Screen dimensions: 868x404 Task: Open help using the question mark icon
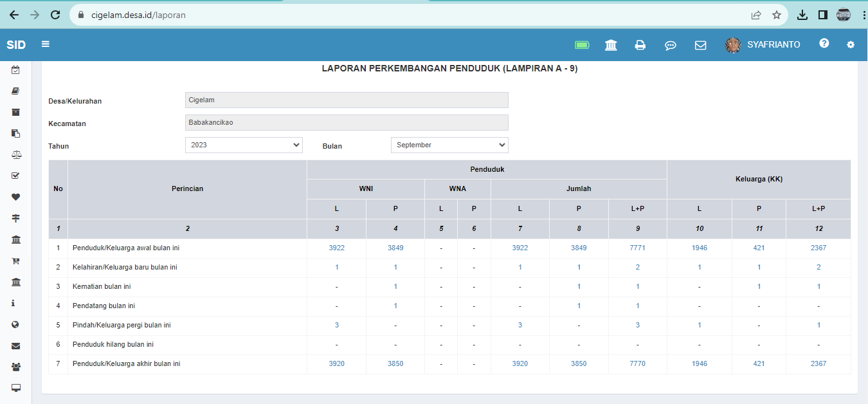pyautogui.click(x=824, y=44)
